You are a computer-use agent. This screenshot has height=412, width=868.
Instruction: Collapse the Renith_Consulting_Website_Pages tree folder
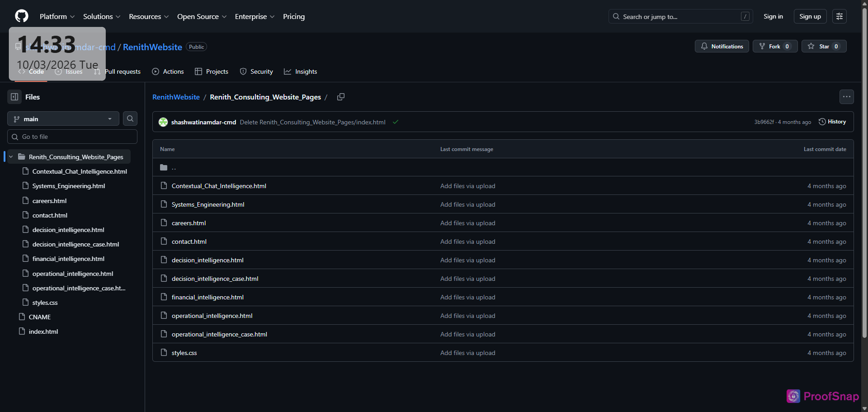point(11,157)
